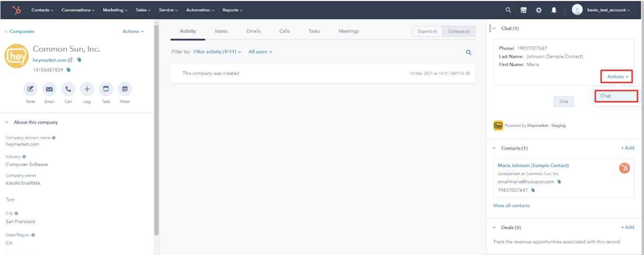Open company Actions dropdown in left panel
Screen dimensions: 644x255
click(133, 31)
